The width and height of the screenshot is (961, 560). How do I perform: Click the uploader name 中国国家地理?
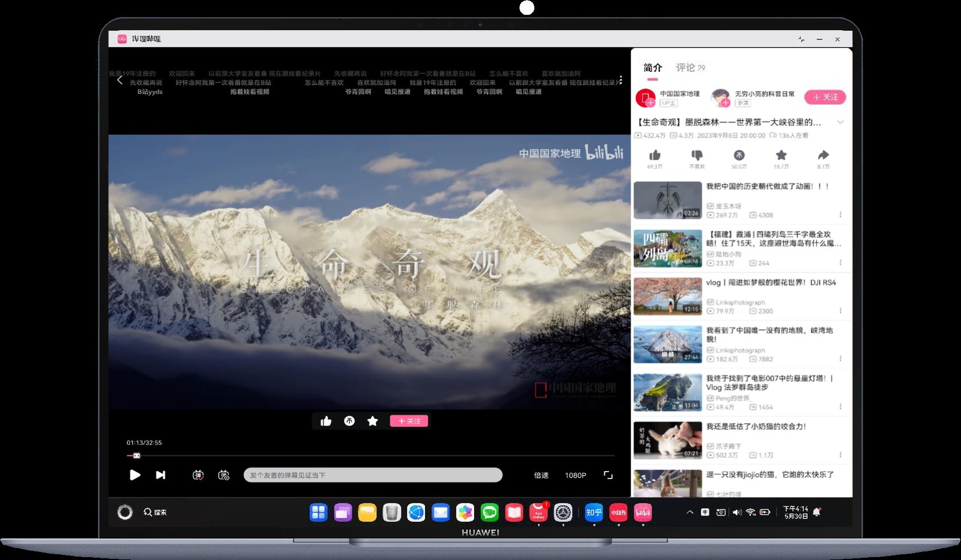click(680, 93)
